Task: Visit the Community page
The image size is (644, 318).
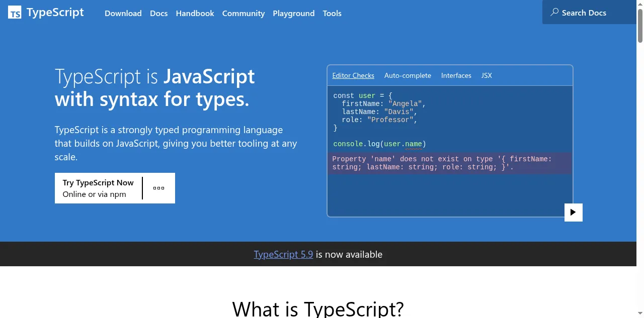Action: pyautogui.click(x=244, y=13)
